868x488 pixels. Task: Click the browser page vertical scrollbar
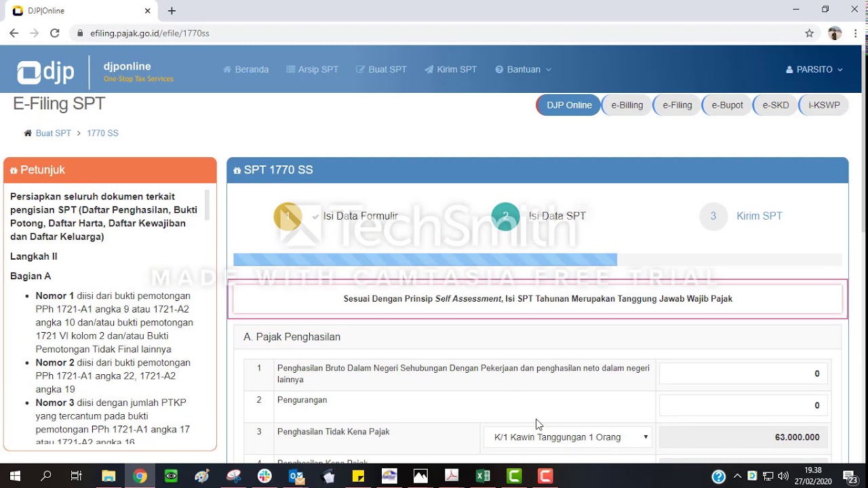863,142
